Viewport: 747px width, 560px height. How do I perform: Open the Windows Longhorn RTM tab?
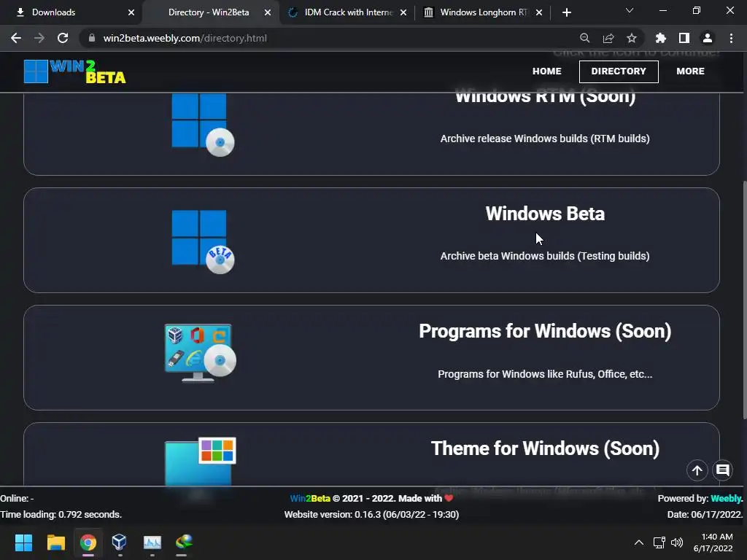pos(484,12)
